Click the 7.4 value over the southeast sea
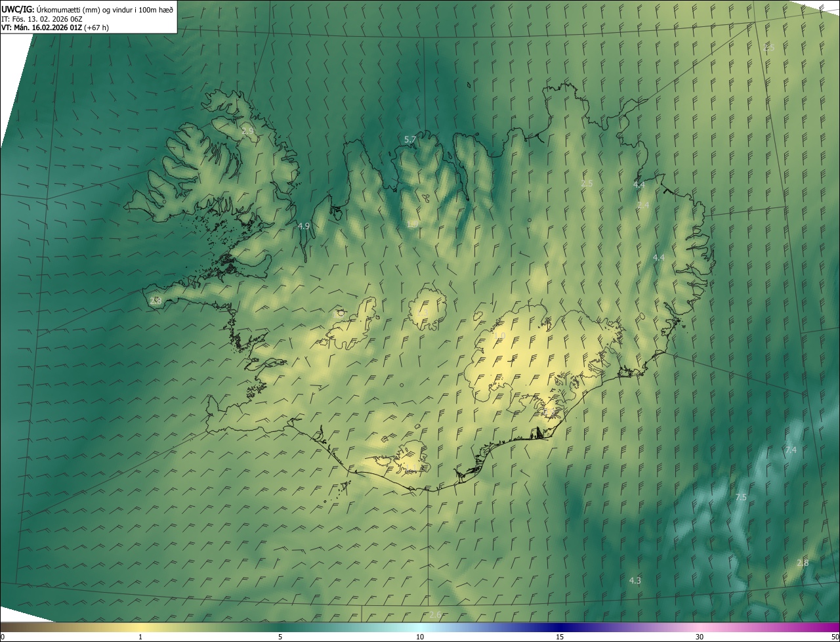 pyautogui.click(x=791, y=450)
